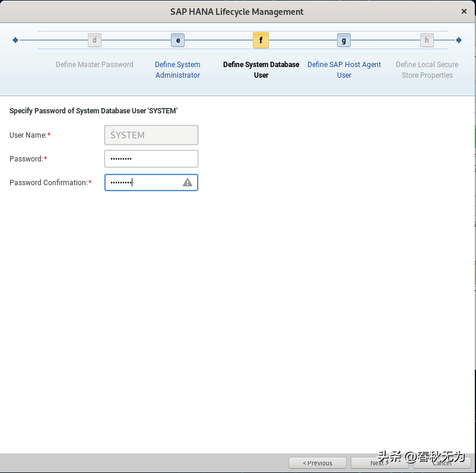The height and width of the screenshot is (473, 476).
Task: Click the highlighted step marker "f"
Action: pyautogui.click(x=261, y=40)
